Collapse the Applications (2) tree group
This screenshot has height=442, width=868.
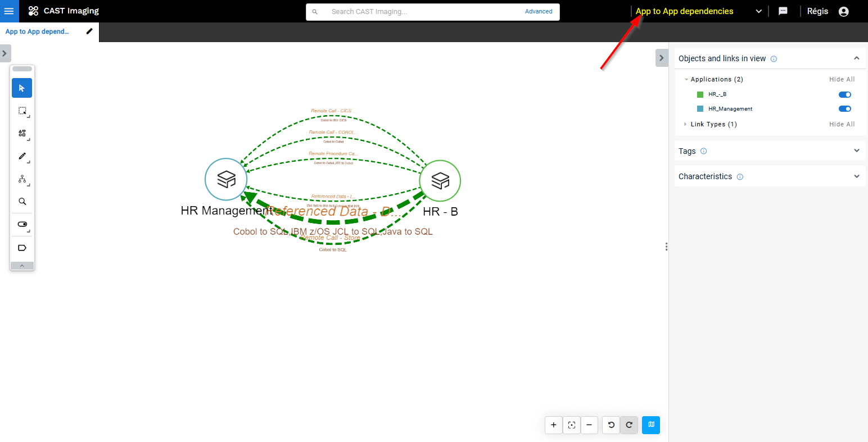686,80
